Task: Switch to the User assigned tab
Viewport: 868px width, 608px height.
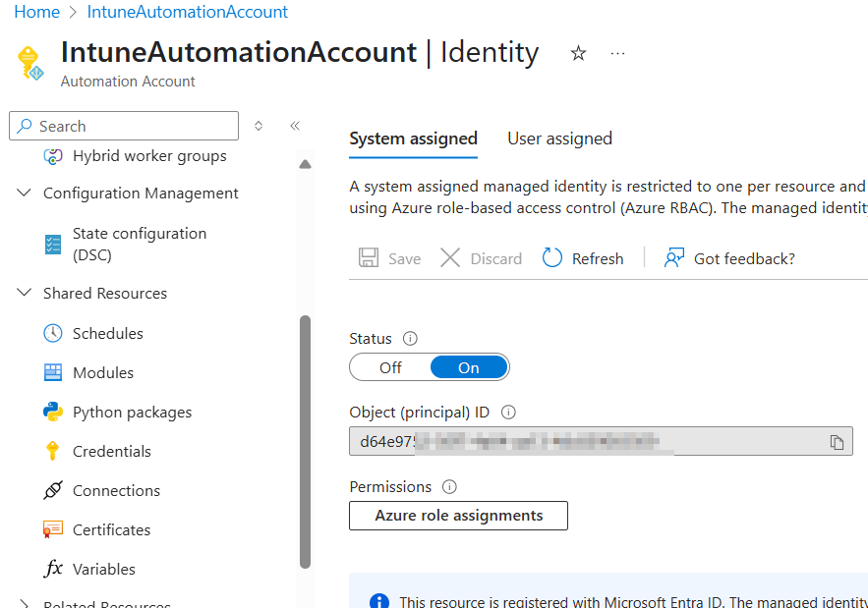Action: coord(559,138)
